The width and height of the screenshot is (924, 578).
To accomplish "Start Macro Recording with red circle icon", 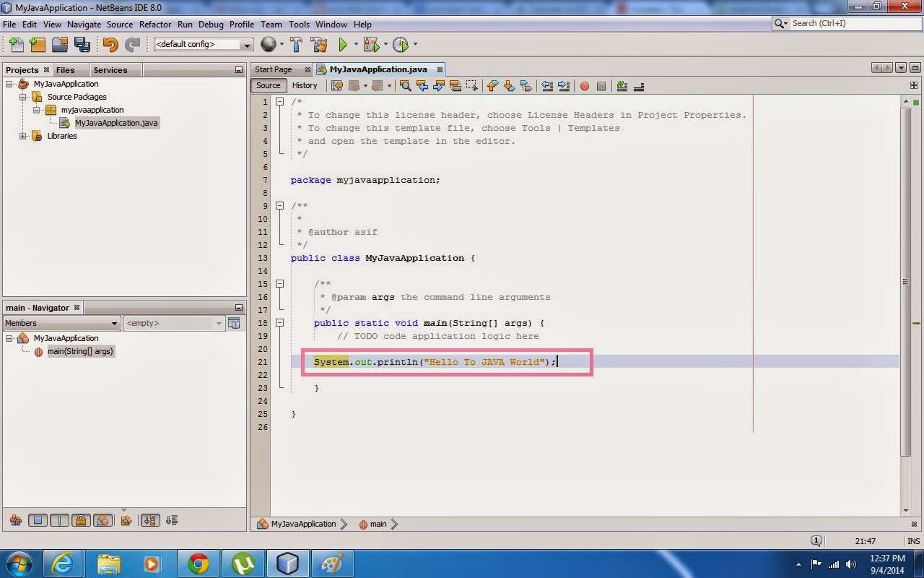I will point(584,86).
